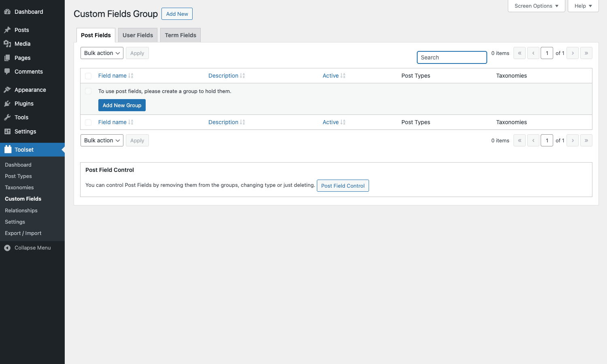607x364 pixels.
Task: Click the Posts pin icon
Action: click(x=7, y=30)
